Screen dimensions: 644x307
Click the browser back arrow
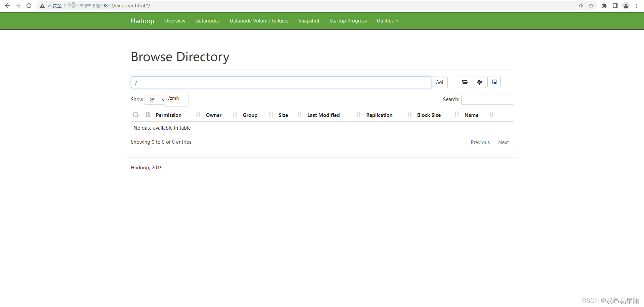[7, 6]
